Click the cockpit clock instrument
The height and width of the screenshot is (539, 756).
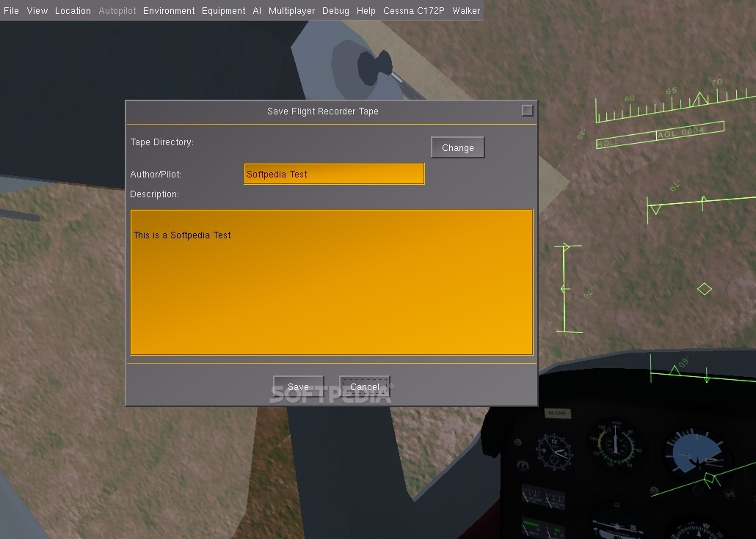point(554,451)
